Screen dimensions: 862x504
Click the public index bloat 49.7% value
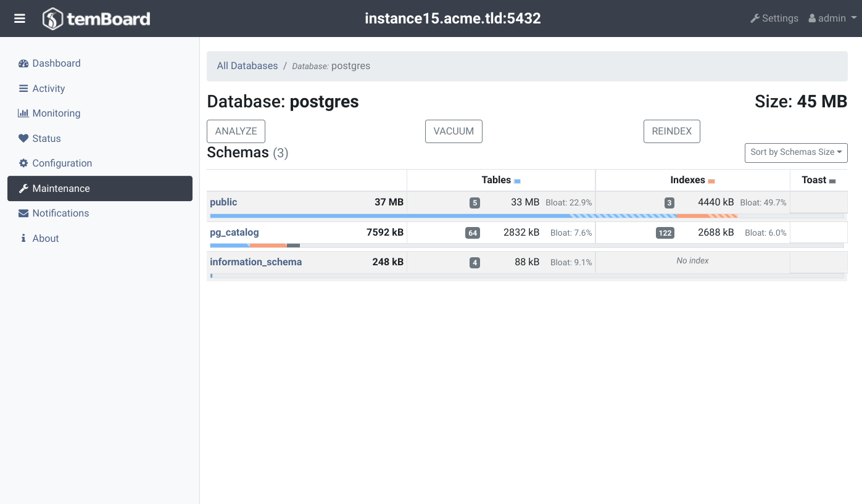763,203
